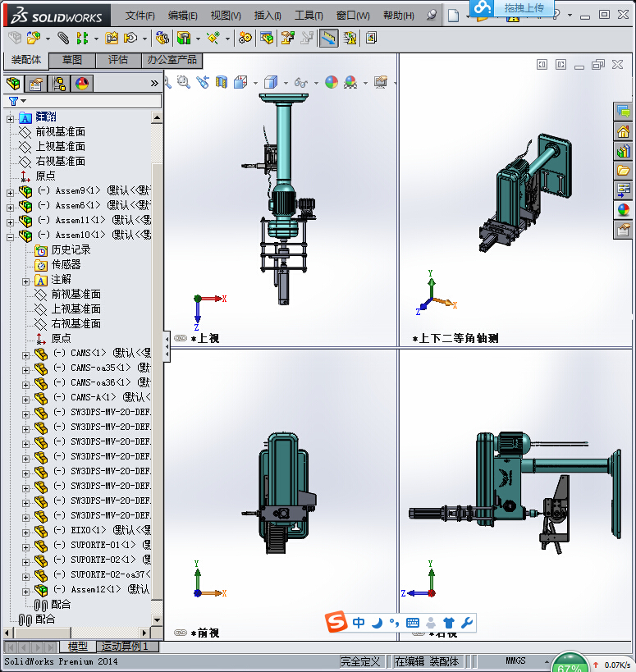Select the Exploded View tool

click(x=287, y=38)
